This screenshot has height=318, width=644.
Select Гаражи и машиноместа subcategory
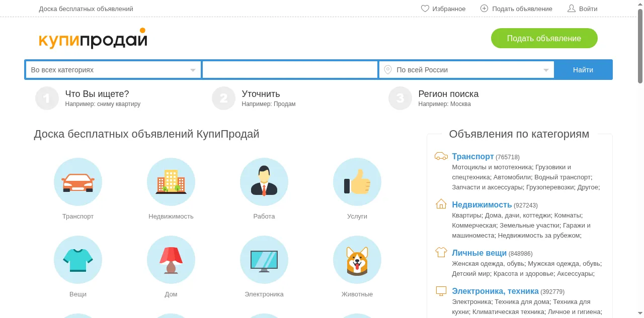pos(521,230)
